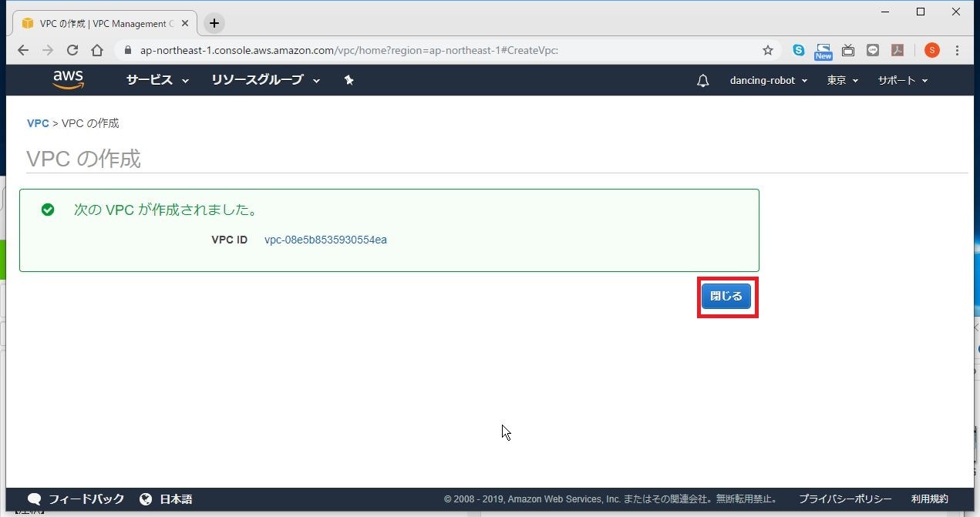This screenshot has height=517, width=980.
Task: Click the address bar URL field
Action: [447, 50]
